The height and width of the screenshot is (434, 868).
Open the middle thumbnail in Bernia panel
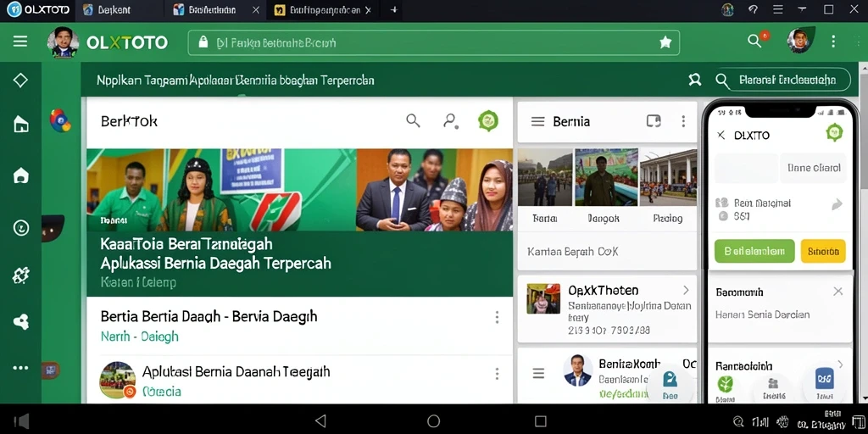pos(606,177)
